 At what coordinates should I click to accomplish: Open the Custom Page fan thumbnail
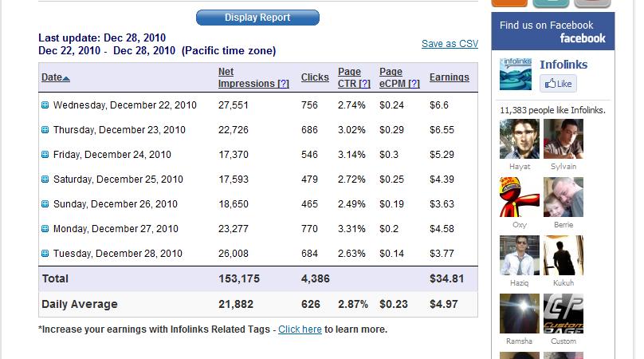563,314
